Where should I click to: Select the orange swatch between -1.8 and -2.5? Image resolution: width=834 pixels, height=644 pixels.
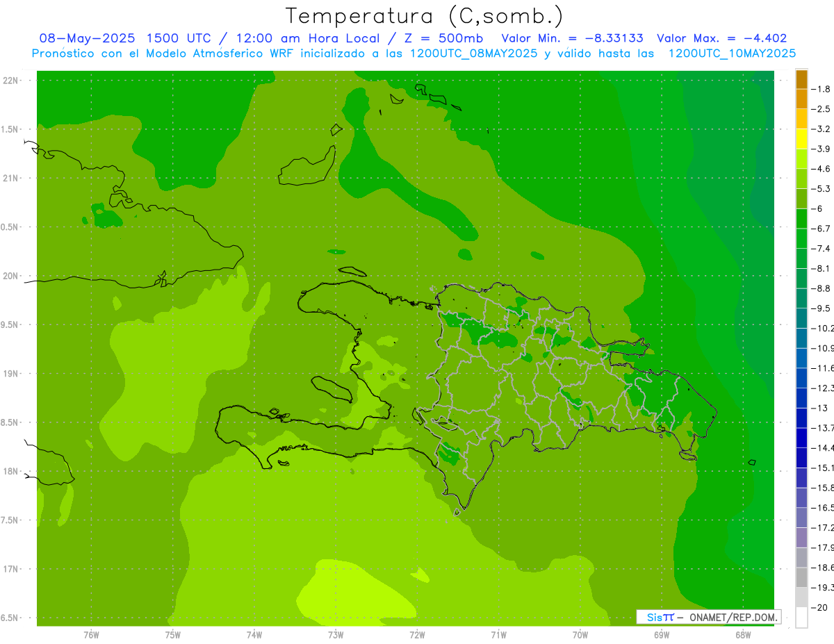click(x=801, y=99)
